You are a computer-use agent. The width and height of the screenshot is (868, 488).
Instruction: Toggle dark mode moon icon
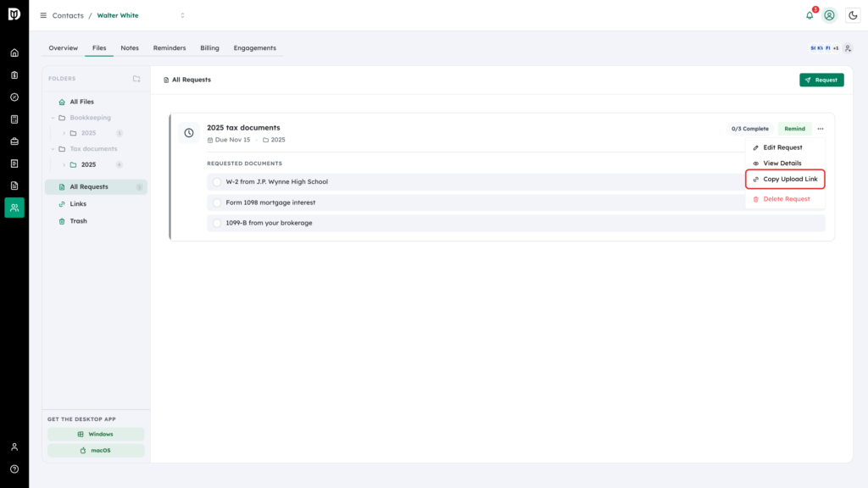pos(853,15)
